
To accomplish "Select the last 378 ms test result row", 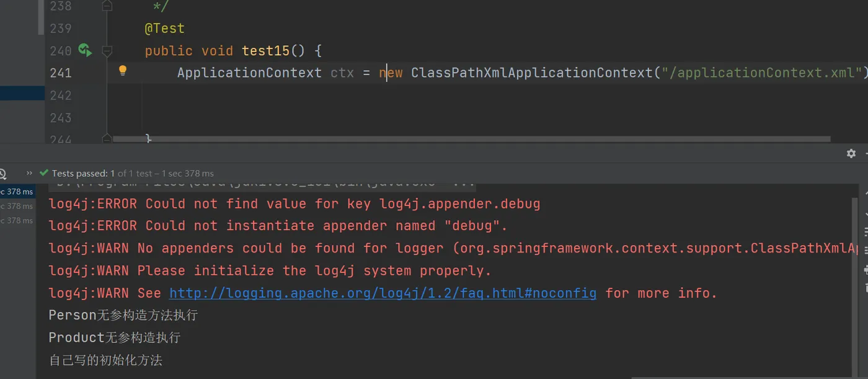I will pos(18,220).
